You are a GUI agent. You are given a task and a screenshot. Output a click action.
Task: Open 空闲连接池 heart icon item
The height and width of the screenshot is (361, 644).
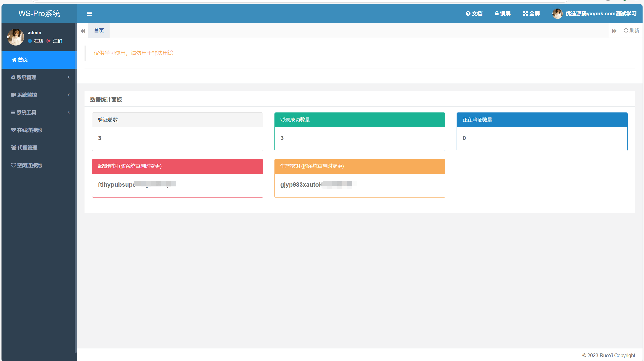click(29, 165)
